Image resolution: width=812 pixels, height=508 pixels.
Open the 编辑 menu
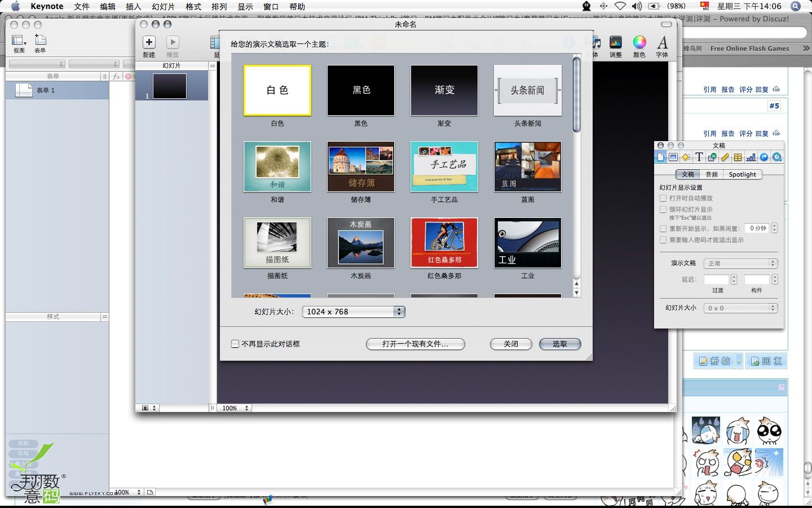pos(108,6)
